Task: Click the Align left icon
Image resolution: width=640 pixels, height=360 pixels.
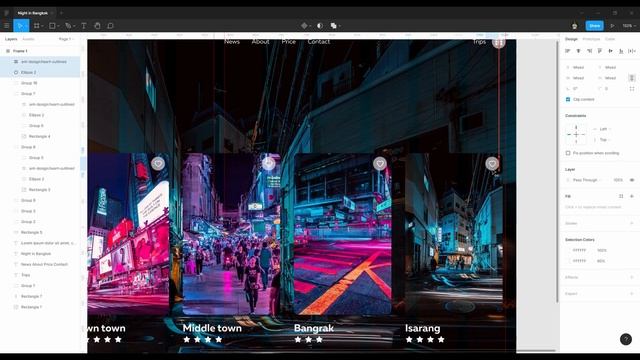Action: [568, 51]
